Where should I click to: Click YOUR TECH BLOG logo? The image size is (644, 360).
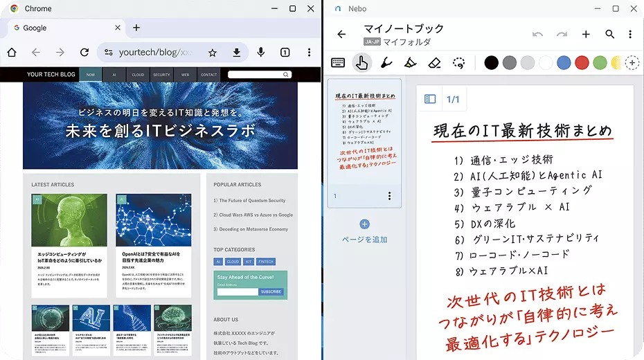pos(51,74)
